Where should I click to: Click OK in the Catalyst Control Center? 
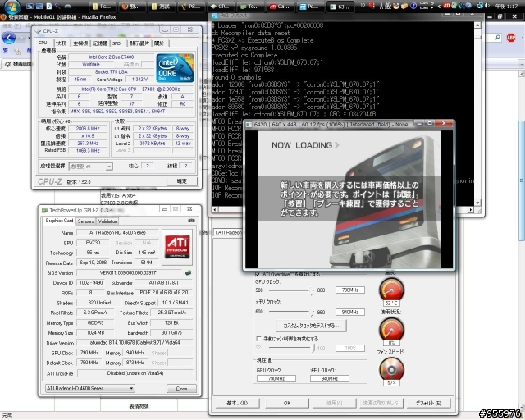tap(287, 403)
